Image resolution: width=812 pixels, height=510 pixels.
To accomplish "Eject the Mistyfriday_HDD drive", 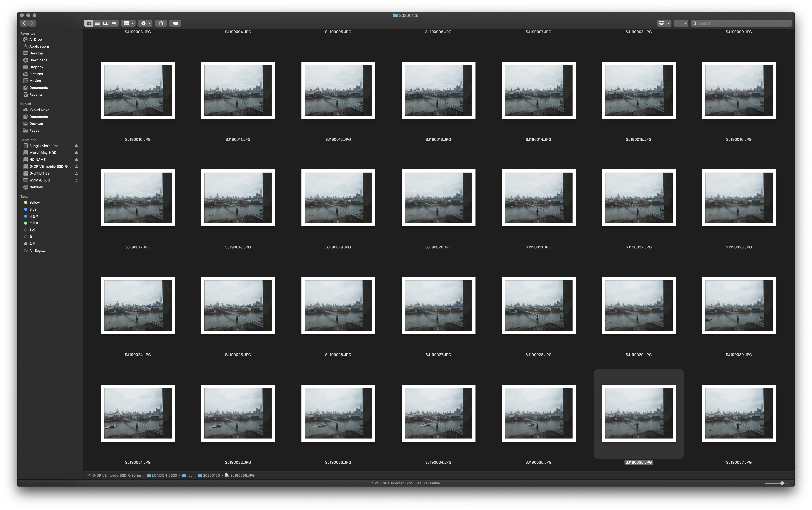I will click(76, 153).
